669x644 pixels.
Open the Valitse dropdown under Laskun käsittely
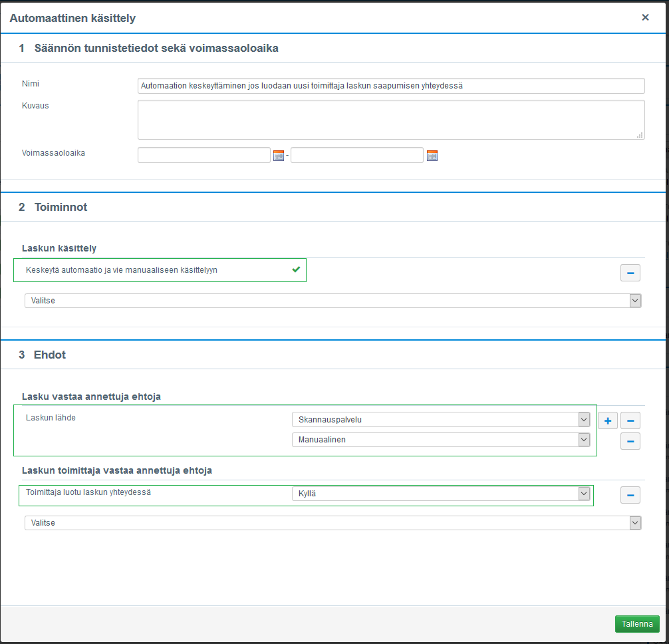(x=333, y=301)
